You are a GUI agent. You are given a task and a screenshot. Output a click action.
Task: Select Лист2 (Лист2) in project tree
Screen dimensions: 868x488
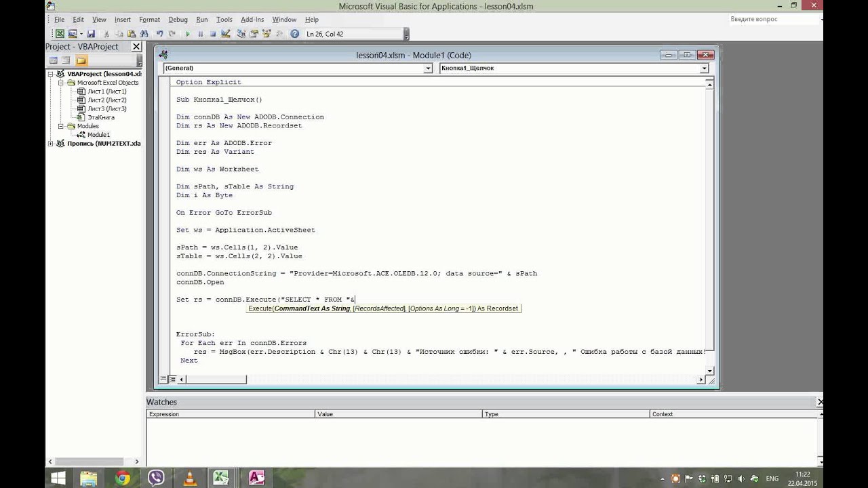(106, 100)
